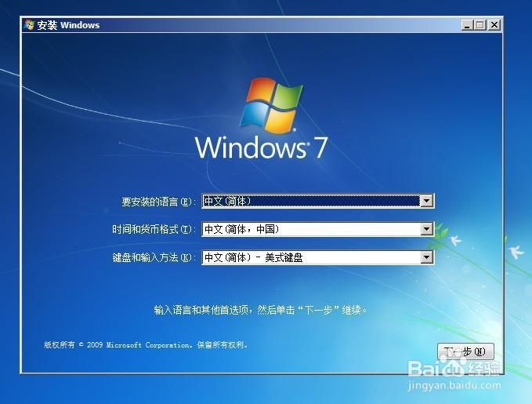This screenshot has height=404, width=532.
Task: Close the Install Windows window
Action: click(x=494, y=25)
